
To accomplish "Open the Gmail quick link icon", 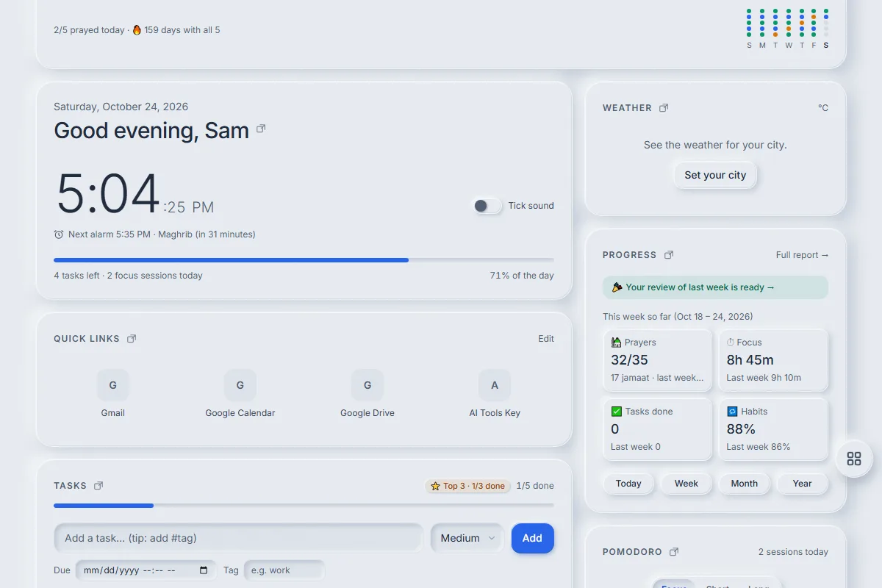I will click(113, 385).
